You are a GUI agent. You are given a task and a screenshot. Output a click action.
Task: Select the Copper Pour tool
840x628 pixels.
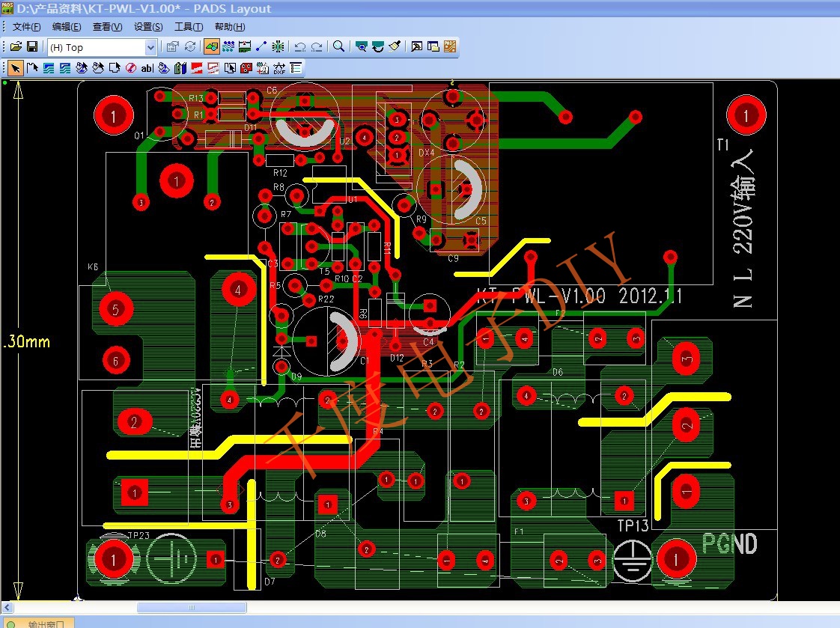click(82, 68)
